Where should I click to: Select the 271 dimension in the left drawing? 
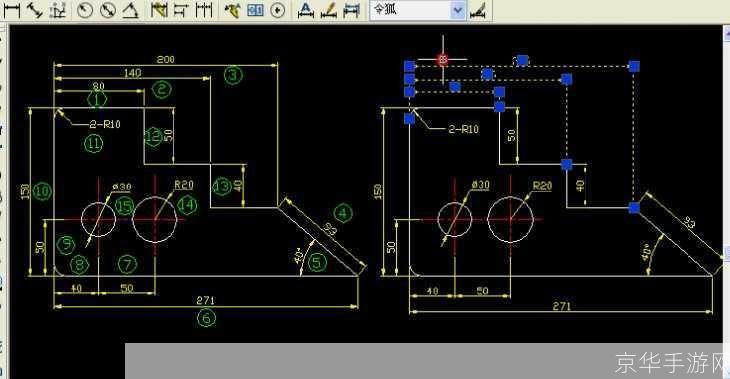(205, 300)
